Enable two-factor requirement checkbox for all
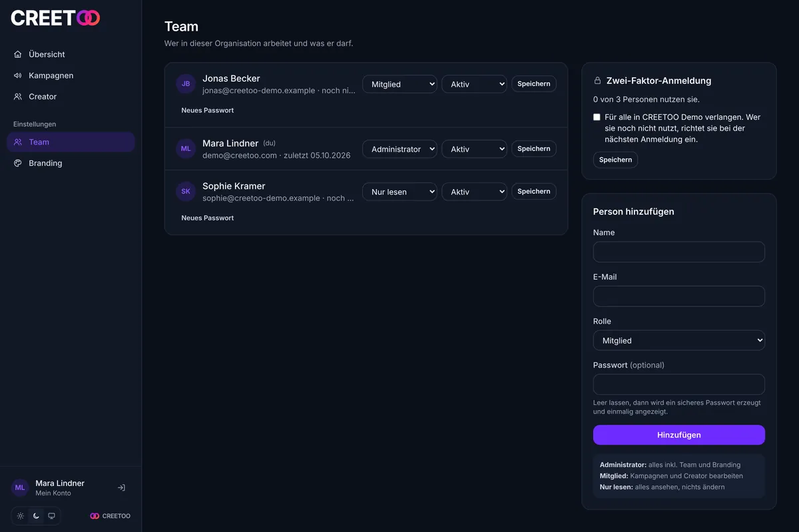799x532 pixels. pos(597,117)
